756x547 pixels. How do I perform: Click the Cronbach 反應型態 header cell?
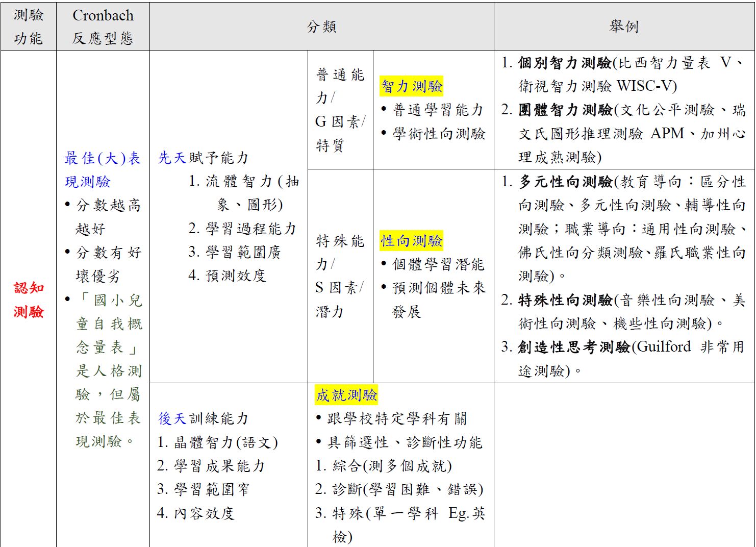tap(103, 27)
